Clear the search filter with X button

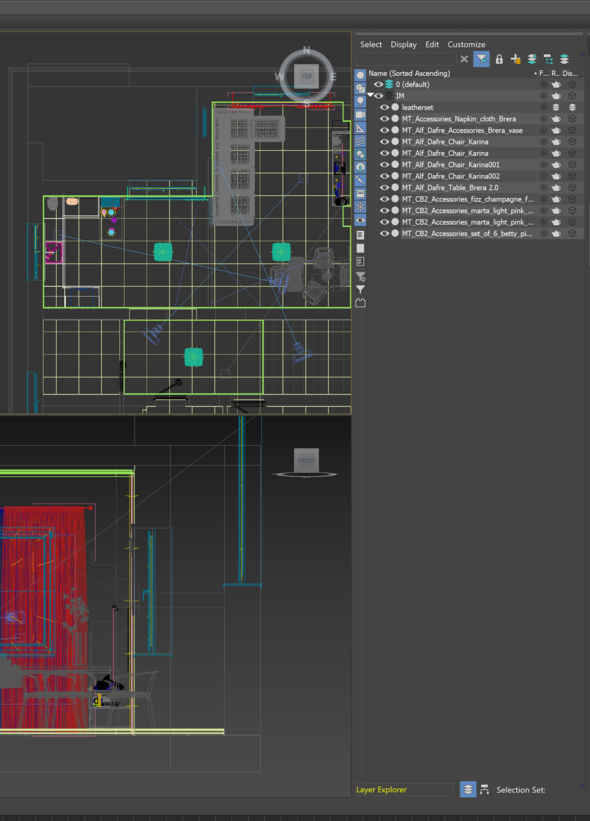coord(464,59)
